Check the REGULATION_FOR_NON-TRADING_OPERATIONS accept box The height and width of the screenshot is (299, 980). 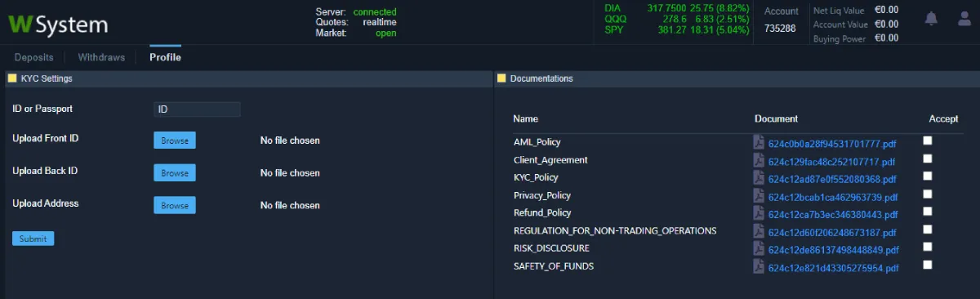(x=927, y=230)
